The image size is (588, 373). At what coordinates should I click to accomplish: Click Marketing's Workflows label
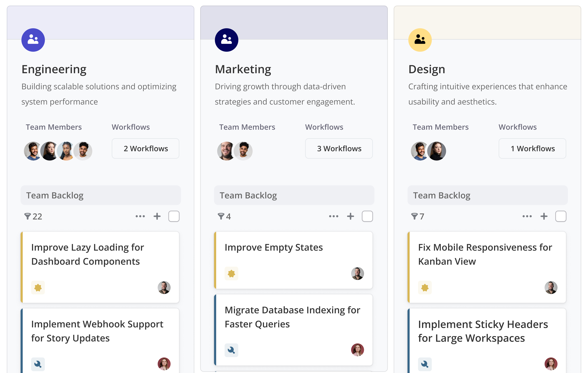(x=324, y=127)
